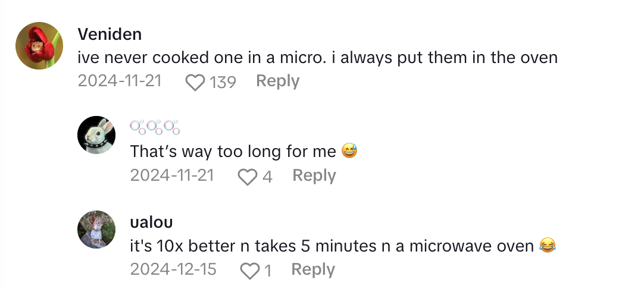This screenshot has width=644, height=289.
Task: Click the 1 like count on ualou's reply
Action: [x=268, y=271]
